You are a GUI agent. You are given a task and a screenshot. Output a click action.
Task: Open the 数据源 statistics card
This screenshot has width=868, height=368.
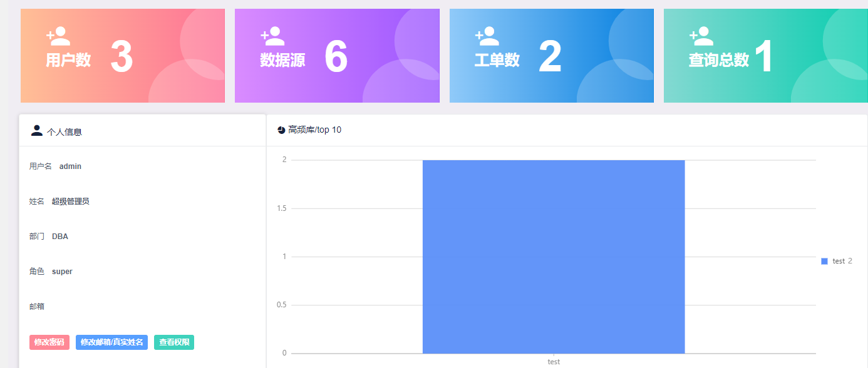click(337, 56)
